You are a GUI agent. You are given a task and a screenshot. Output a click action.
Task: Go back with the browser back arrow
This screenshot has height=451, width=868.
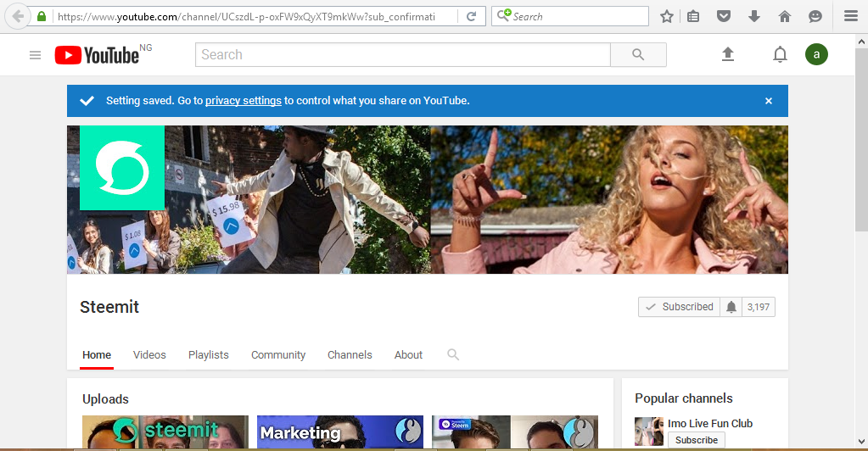(18, 17)
